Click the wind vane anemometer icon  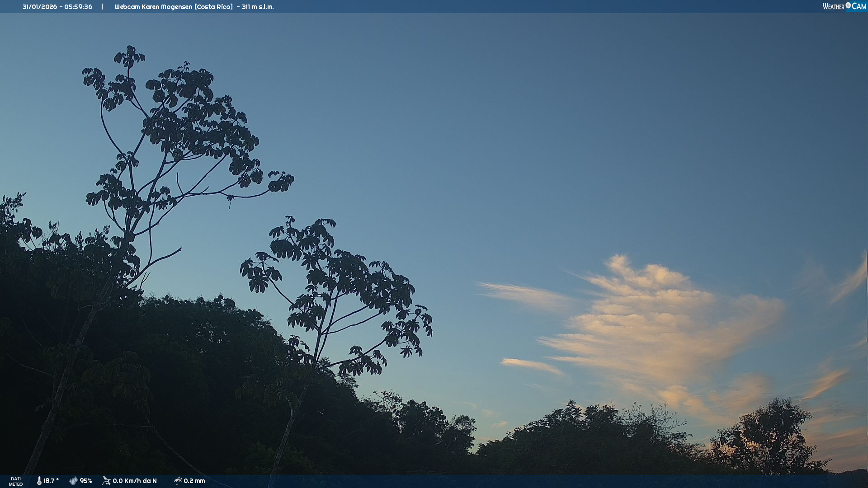106,481
